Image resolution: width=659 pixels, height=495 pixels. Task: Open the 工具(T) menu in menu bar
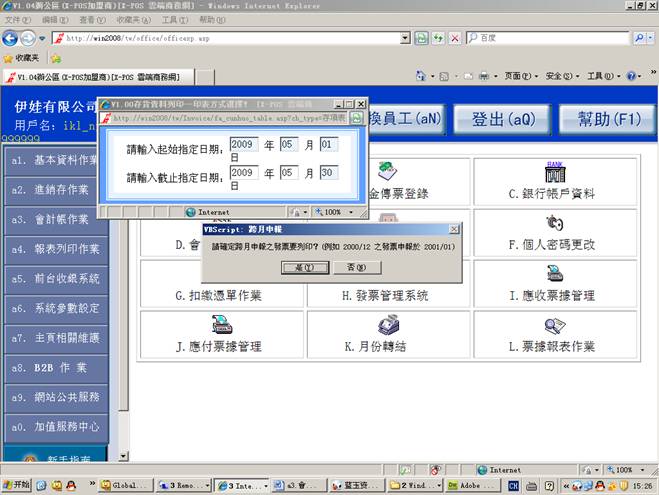coord(174,19)
